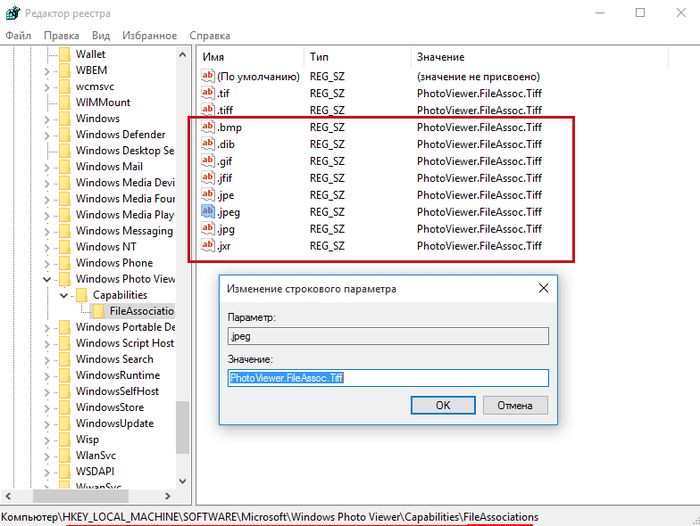Click the Отмена button
Image resolution: width=700 pixels, height=526 pixels.
(515, 405)
